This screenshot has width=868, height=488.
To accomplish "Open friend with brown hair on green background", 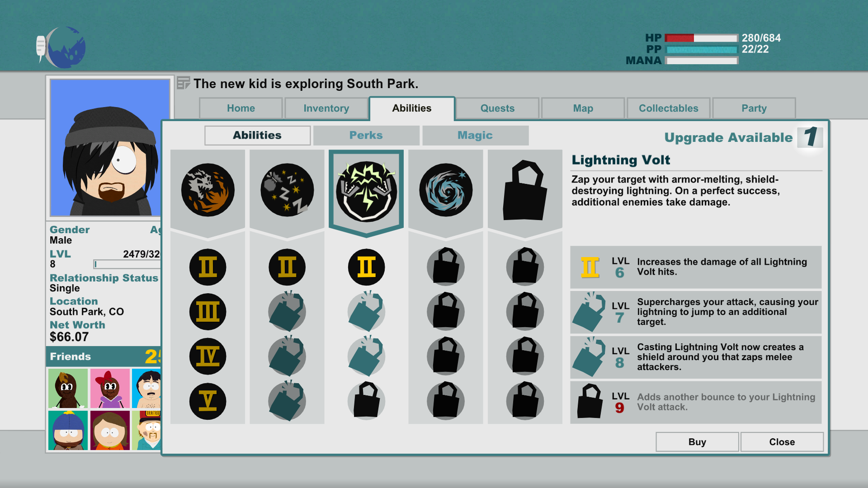I will pyautogui.click(x=68, y=388).
